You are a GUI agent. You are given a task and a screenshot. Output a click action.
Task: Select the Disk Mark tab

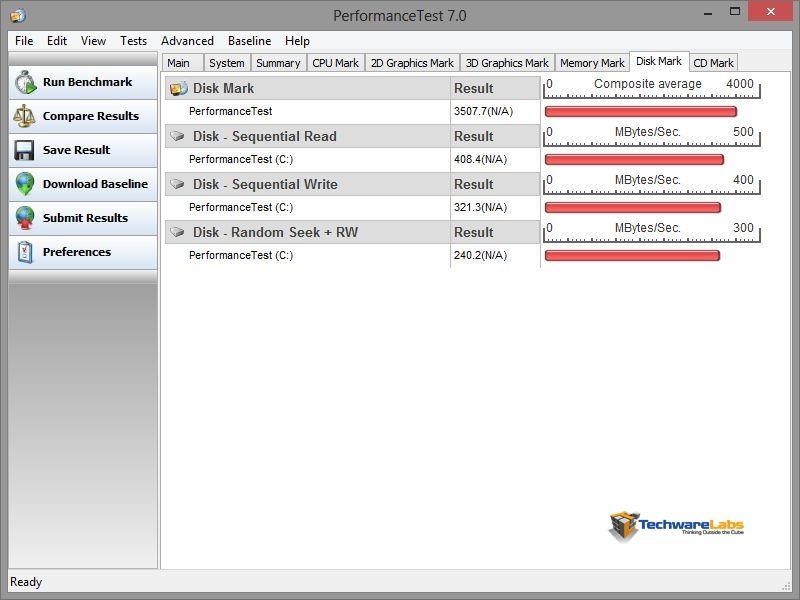pyautogui.click(x=659, y=61)
